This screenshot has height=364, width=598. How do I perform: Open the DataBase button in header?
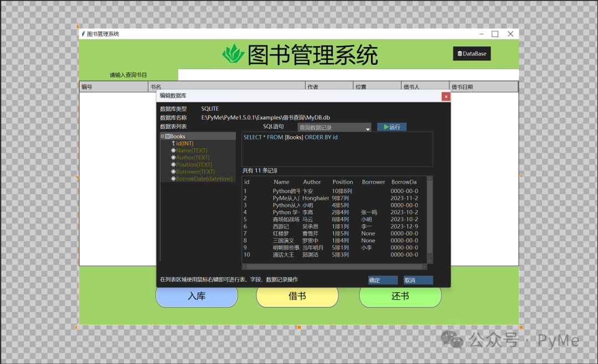coord(472,54)
